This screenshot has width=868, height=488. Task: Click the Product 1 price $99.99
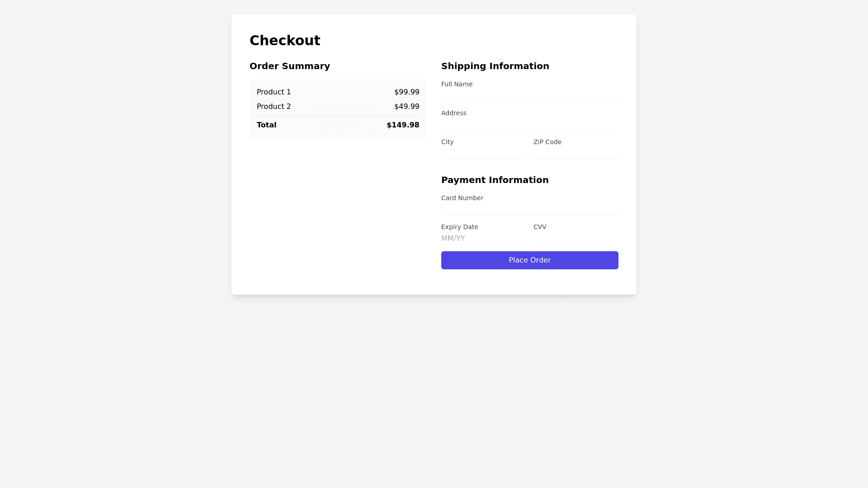[406, 92]
